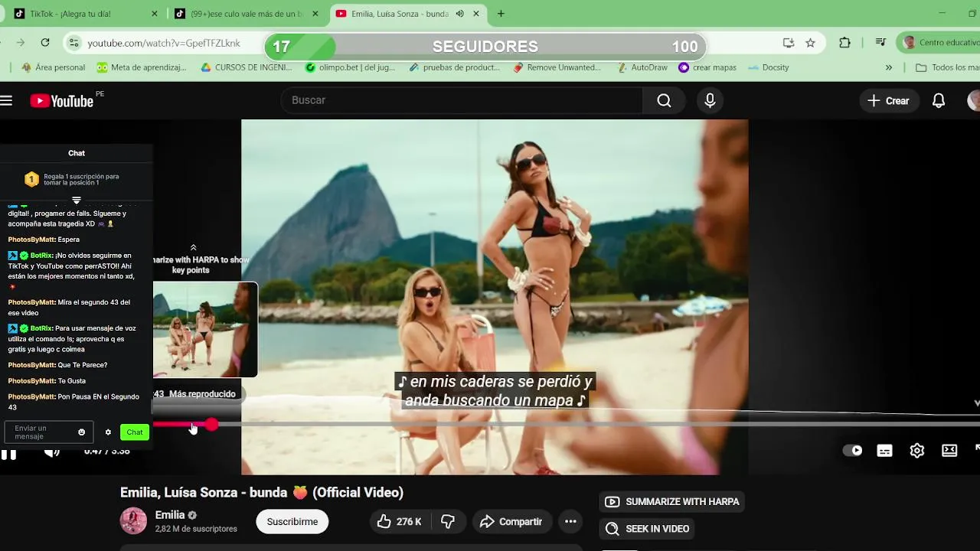Open pruebas de product... bookmark

pyautogui.click(x=454, y=67)
